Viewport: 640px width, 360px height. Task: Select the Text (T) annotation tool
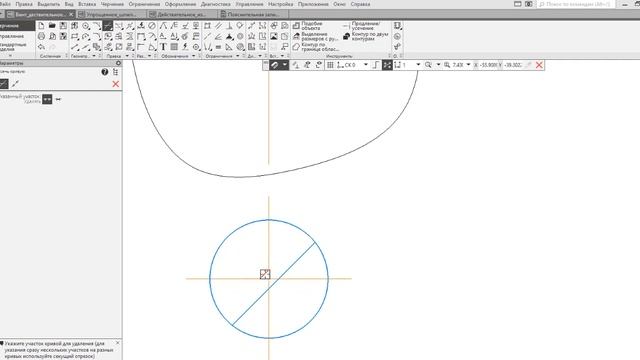tap(163, 47)
